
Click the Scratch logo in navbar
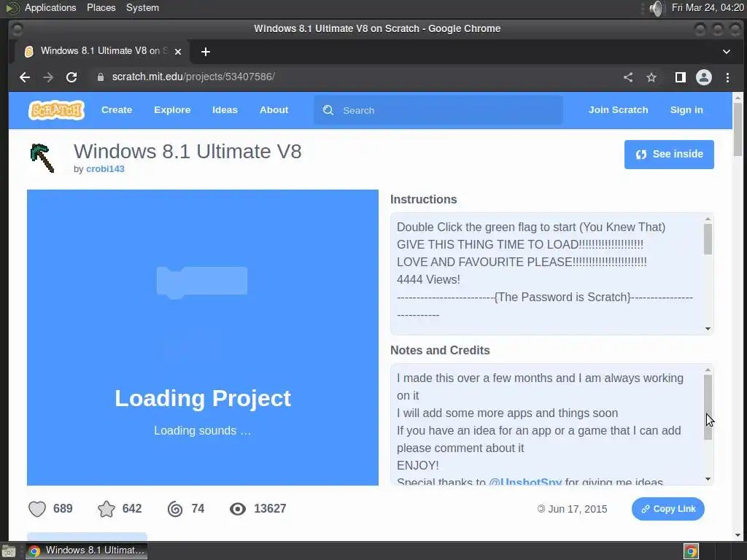[57, 110]
